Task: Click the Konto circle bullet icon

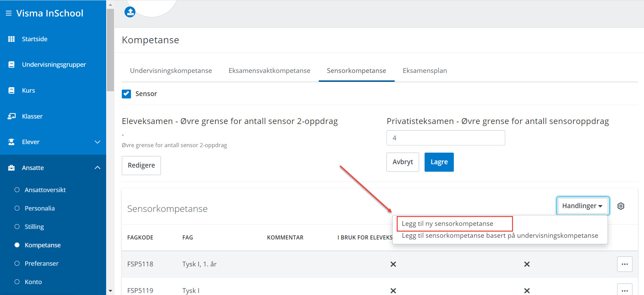Action: click(x=17, y=282)
